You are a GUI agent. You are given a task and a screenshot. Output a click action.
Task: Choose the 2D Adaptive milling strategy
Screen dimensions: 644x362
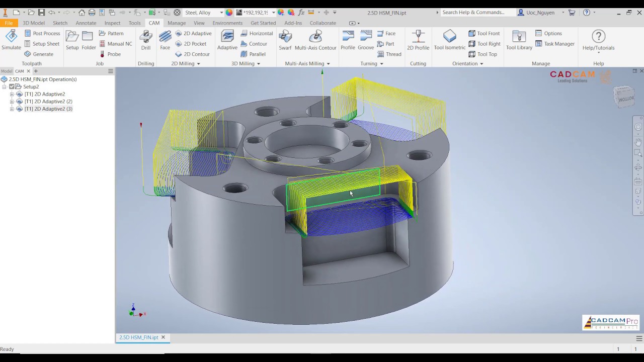193,33
